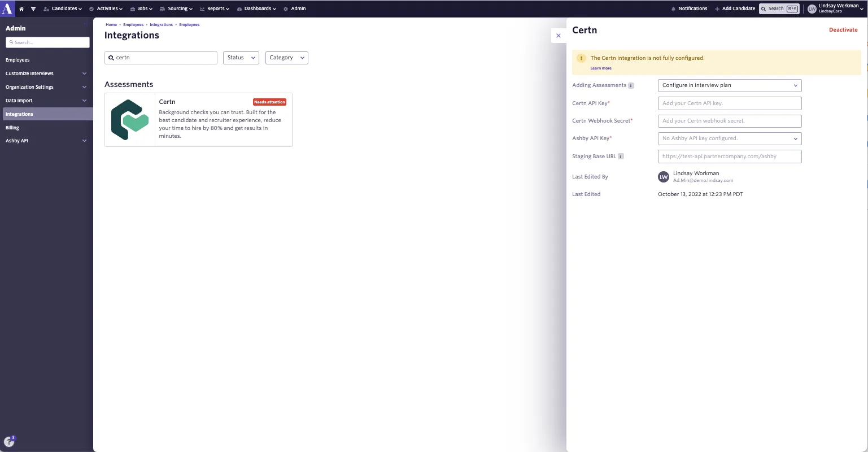Open the Sourcing menu

pos(176,9)
